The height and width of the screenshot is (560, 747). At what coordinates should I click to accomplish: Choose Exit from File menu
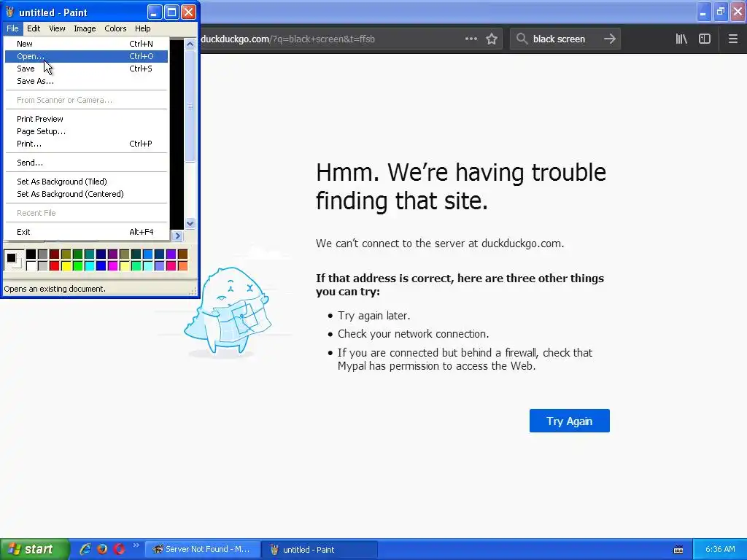[86, 232]
